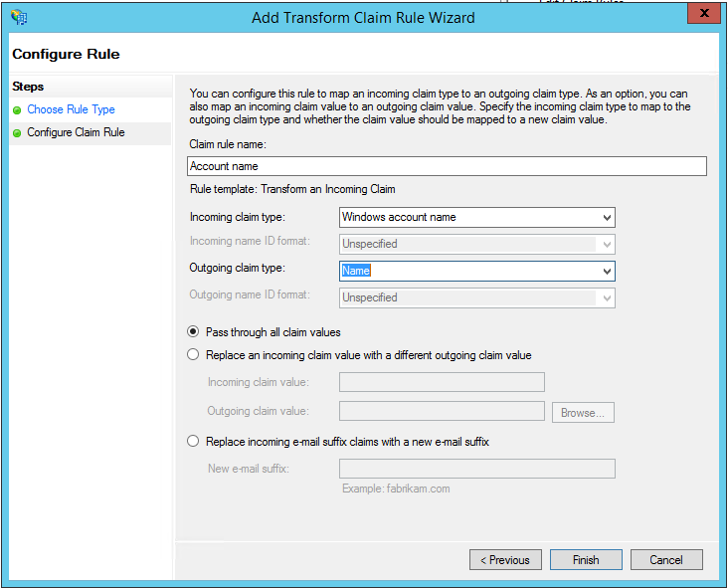This screenshot has width=728, height=588.
Task: Click the Incoming claim value field
Action: [x=442, y=382]
